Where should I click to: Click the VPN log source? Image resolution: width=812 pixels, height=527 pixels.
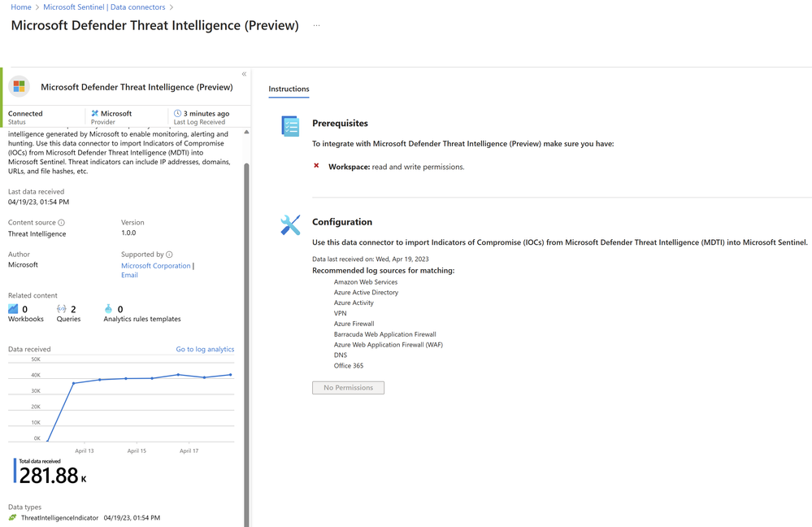click(341, 313)
